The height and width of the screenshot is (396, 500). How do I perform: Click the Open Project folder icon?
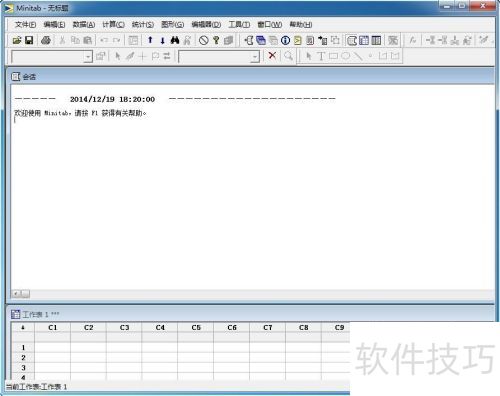(x=17, y=40)
